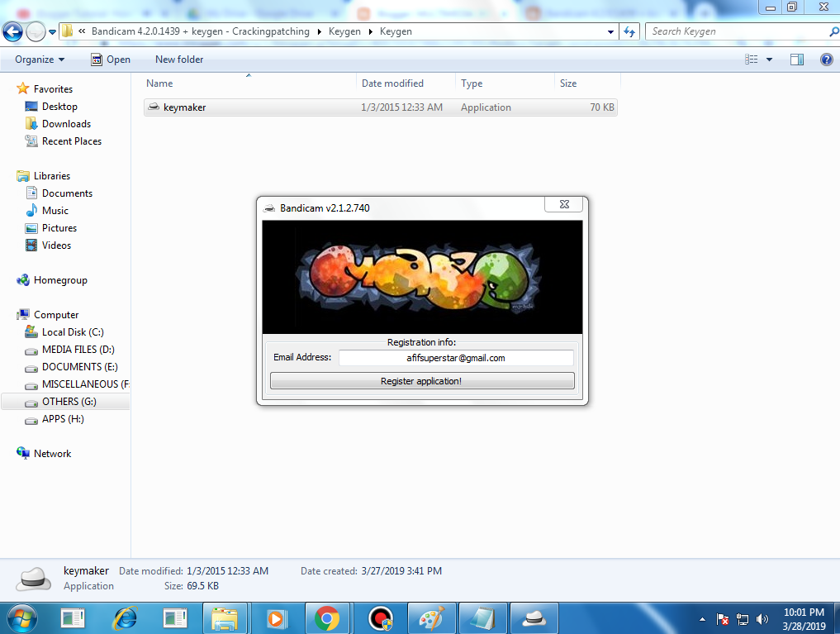Click the Back navigation arrow in Explorer

13,31
